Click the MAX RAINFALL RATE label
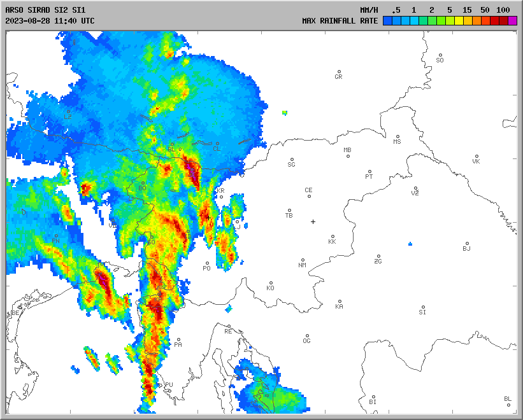Screen dimensions: 523x420 340,21
